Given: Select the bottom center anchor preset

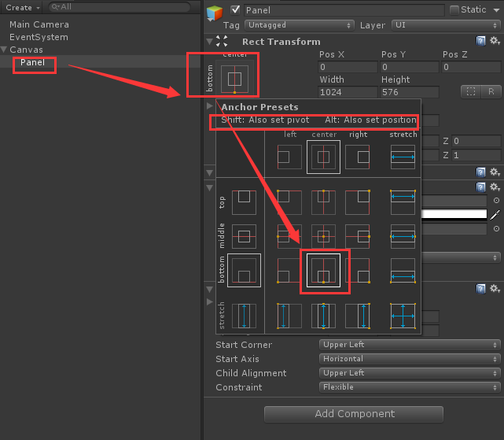Looking at the screenshot, I should tap(323, 270).
